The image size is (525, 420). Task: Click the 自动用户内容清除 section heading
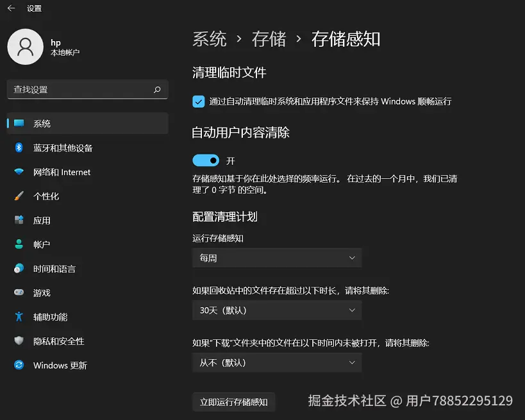(x=241, y=133)
